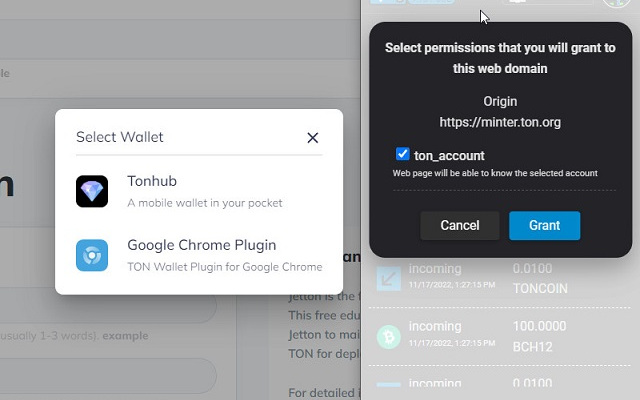Click the wallet panel top center box icon
640x400 pixels.
(x=515, y=2)
